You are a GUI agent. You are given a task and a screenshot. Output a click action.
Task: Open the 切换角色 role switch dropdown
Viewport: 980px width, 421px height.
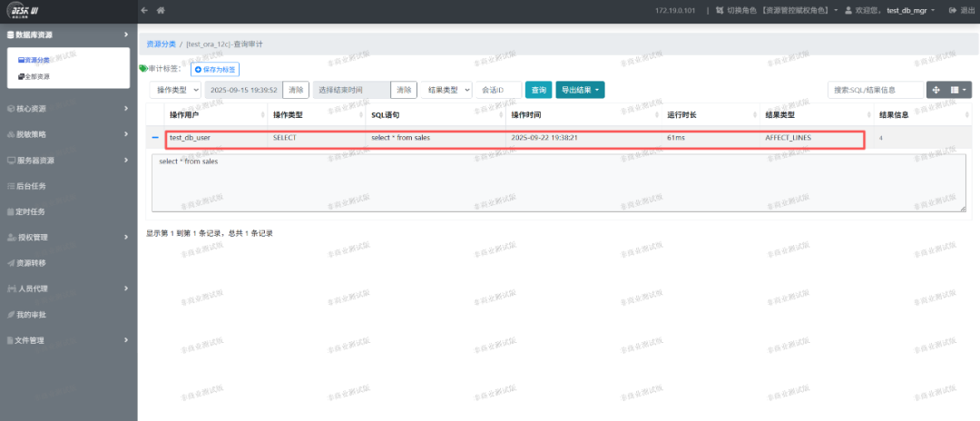(x=776, y=11)
